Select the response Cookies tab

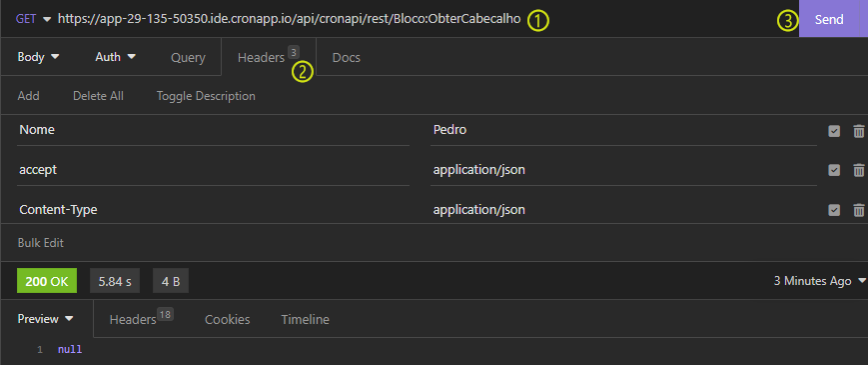pyautogui.click(x=227, y=320)
